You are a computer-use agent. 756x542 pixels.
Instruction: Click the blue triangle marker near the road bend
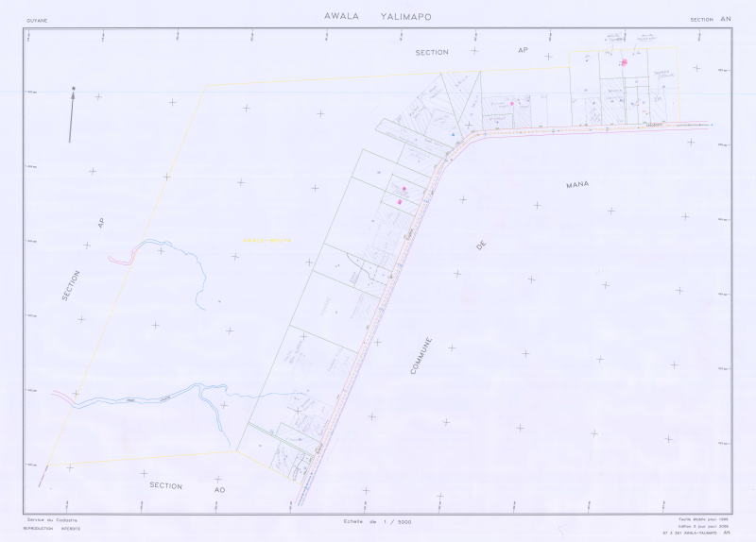tap(454, 134)
